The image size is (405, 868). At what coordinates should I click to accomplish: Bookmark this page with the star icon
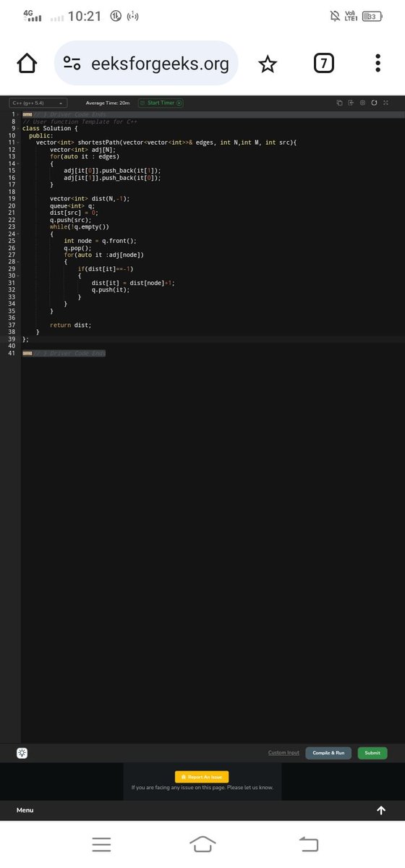(268, 64)
